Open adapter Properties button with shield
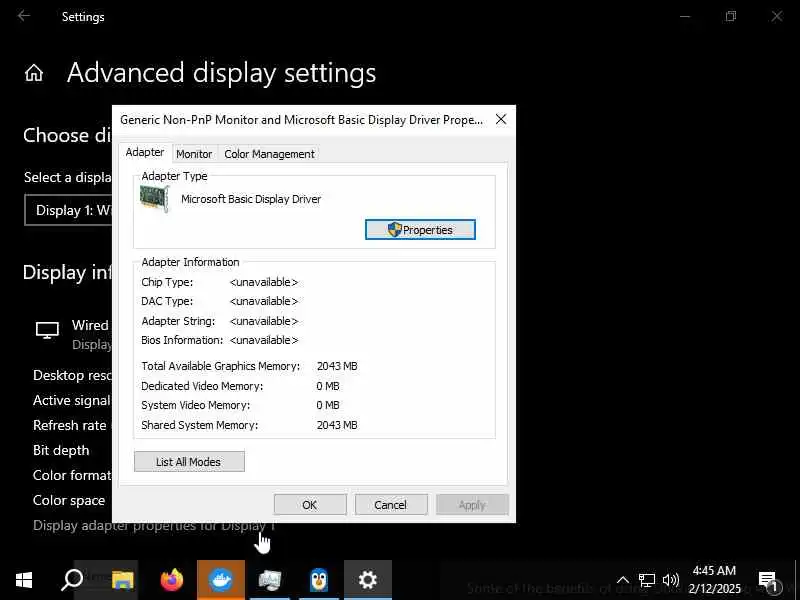This screenshot has height=600, width=800. point(420,230)
